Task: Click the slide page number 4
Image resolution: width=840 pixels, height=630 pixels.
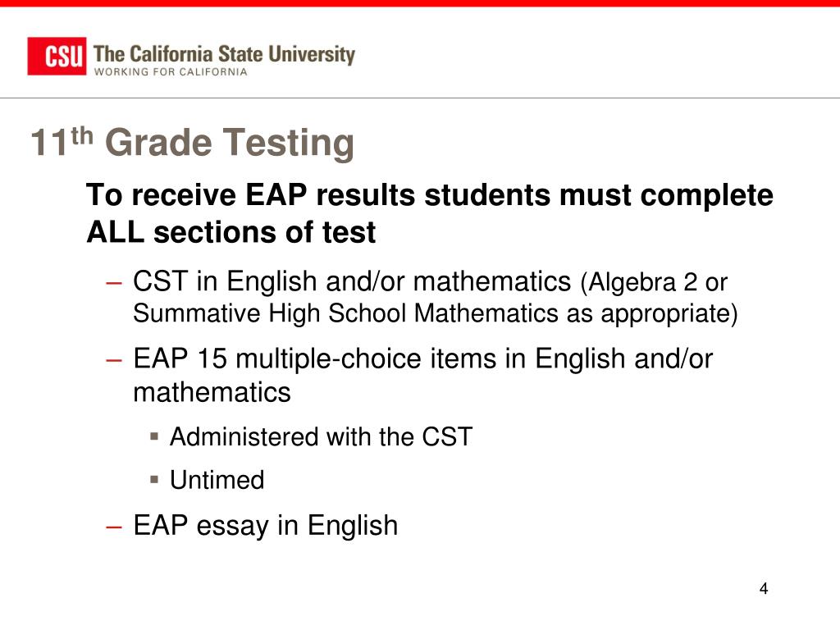Action: pos(764,589)
